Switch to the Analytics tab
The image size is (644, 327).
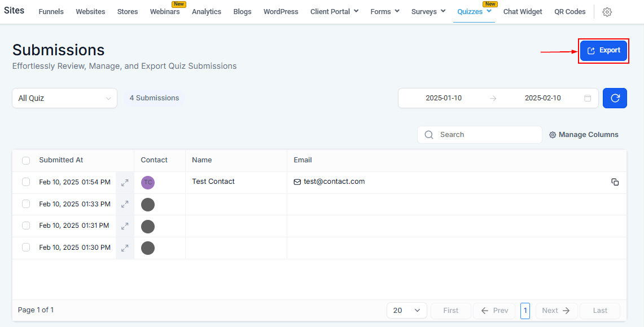click(x=207, y=11)
